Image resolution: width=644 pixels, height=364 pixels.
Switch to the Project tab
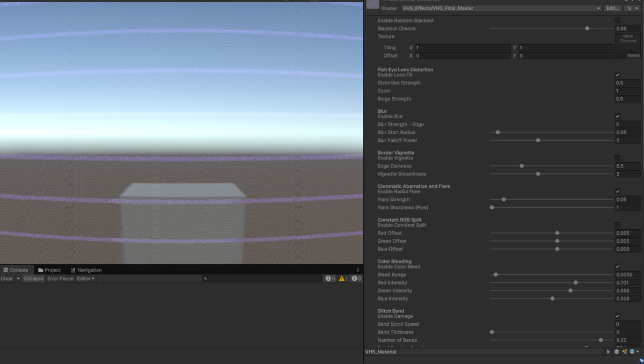pos(49,270)
